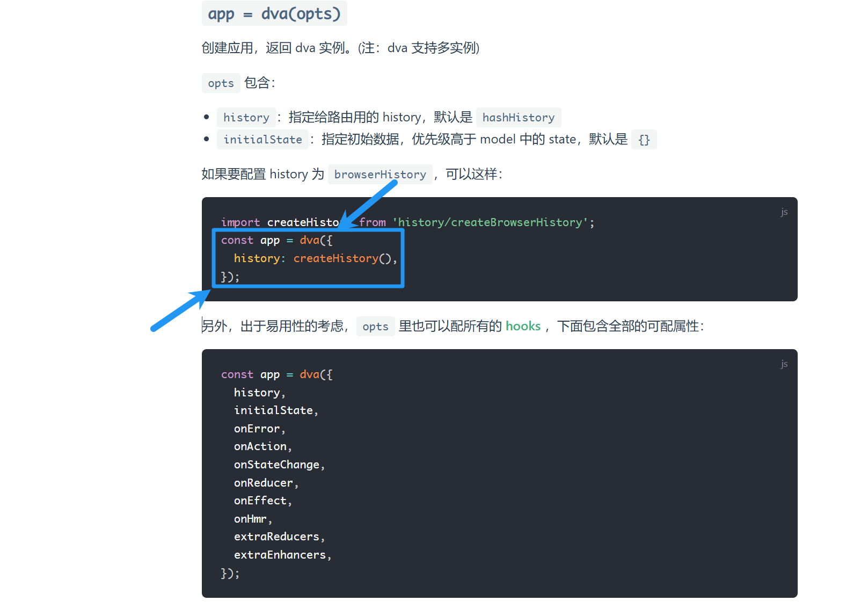
Task: Click the inline 'opts' code before 里也可以配所有的
Action: (x=375, y=327)
